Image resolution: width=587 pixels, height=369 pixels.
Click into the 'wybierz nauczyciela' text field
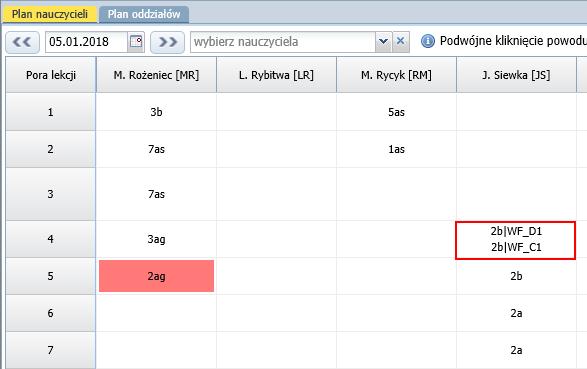point(283,42)
